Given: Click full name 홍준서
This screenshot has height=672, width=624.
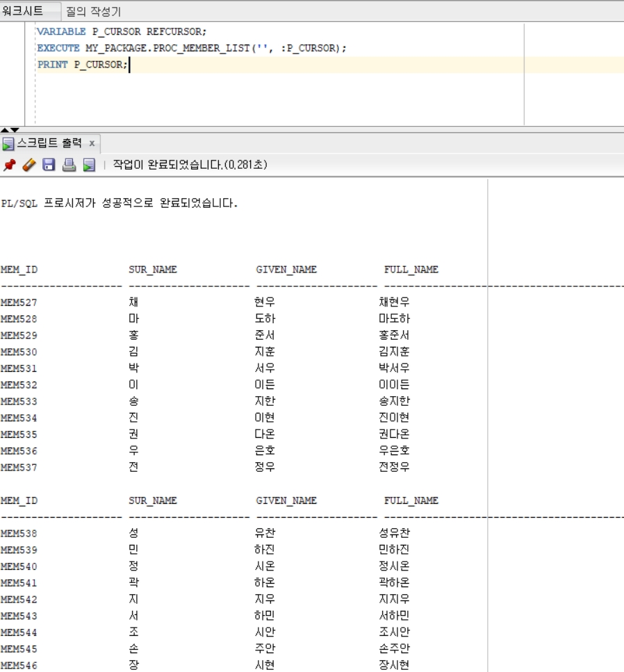Looking at the screenshot, I should coord(394,335).
